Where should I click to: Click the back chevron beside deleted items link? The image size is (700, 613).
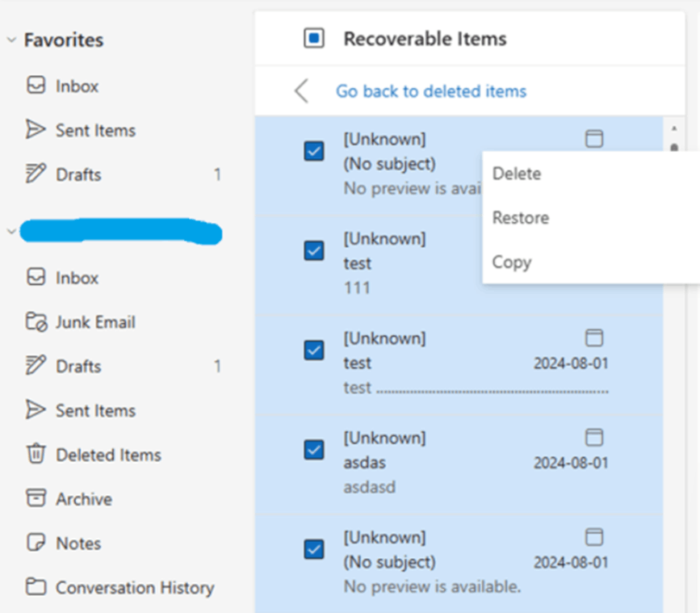(x=301, y=90)
